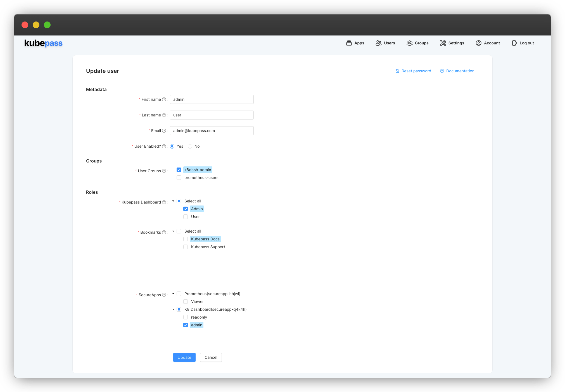
Task: Enable the User role checkbox
Action: point(186,217)
